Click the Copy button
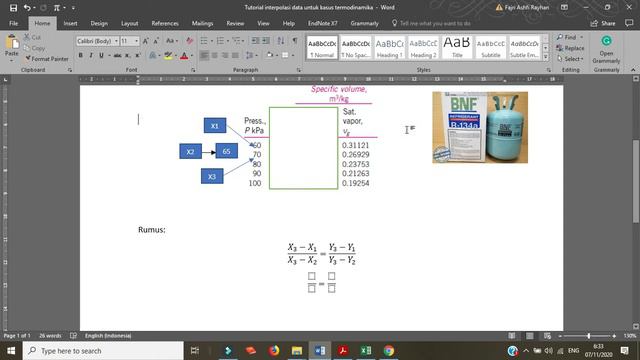 point(34,48)
